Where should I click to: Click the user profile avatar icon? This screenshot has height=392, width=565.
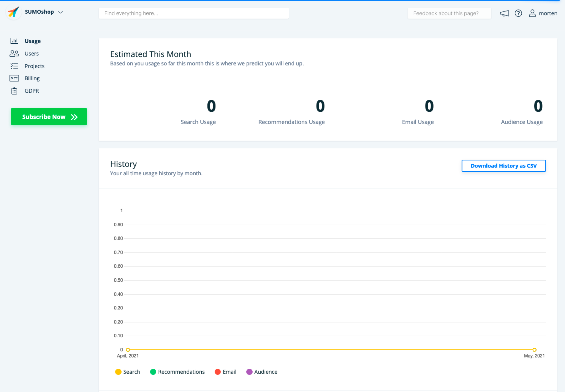pyautogui.click(x=532, y=13)
